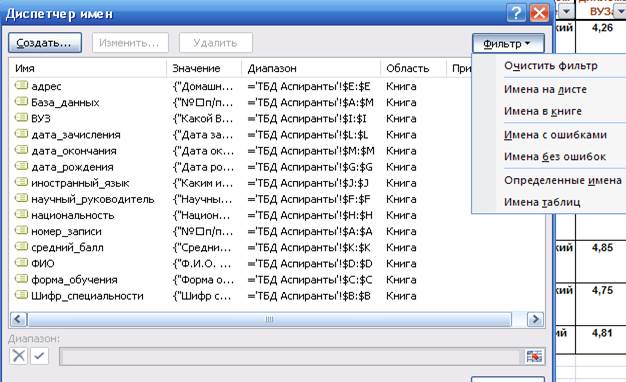Click the Диапазон column header
This screenshot has width=626, height=382.
click(311, 68)
